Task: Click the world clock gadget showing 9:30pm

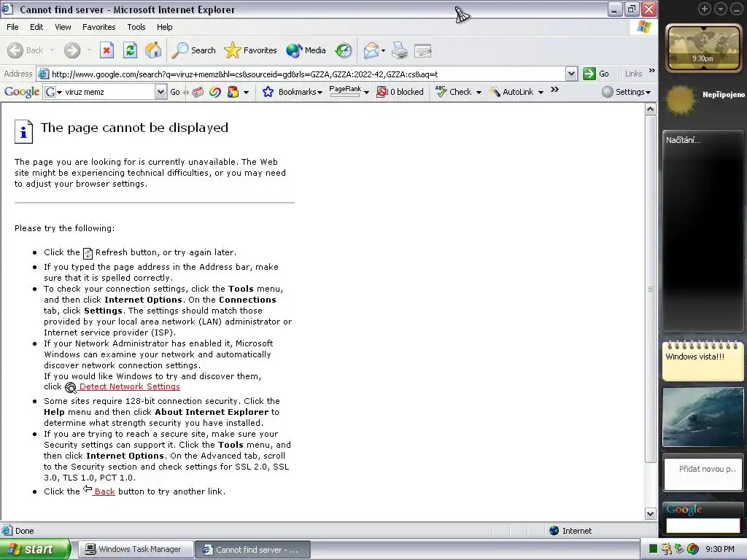Action: pos(703,49)
